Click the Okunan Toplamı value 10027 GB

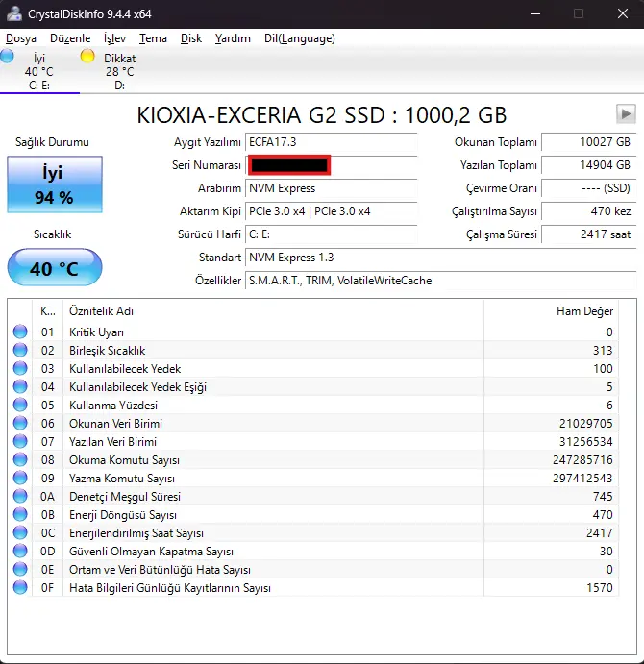(x=589, y=142)
